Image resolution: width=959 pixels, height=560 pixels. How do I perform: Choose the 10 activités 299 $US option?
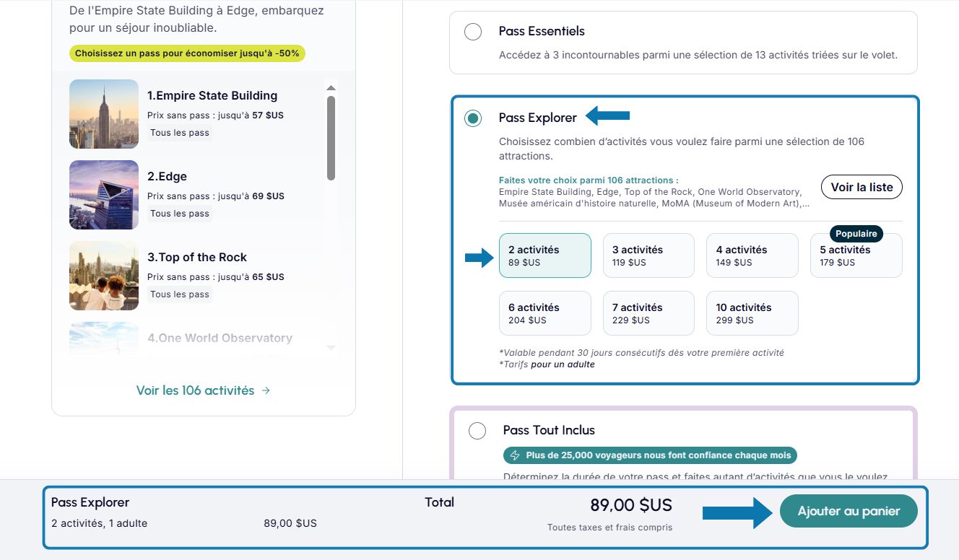[752, 313]
